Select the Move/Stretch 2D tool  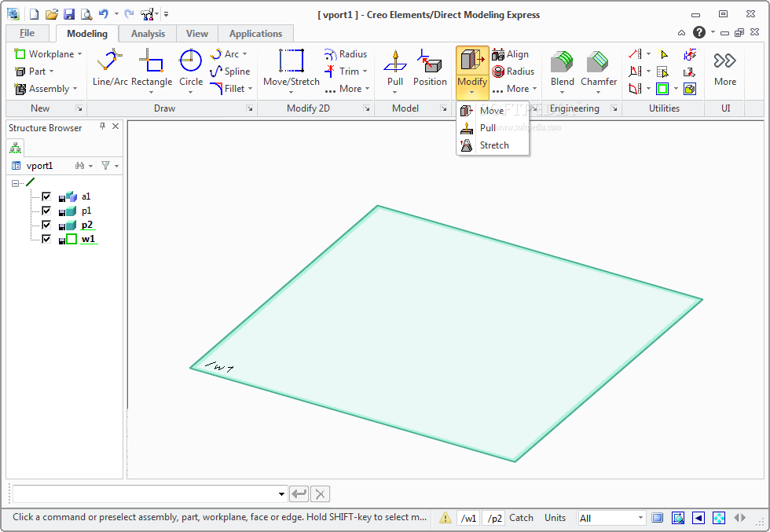pyautogui.click(x=291, y=69)
